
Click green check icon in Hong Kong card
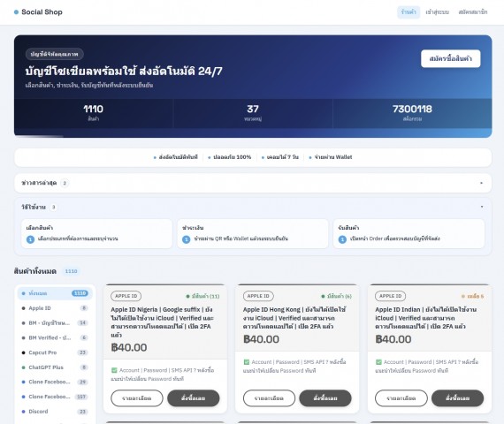coord(247,362)
